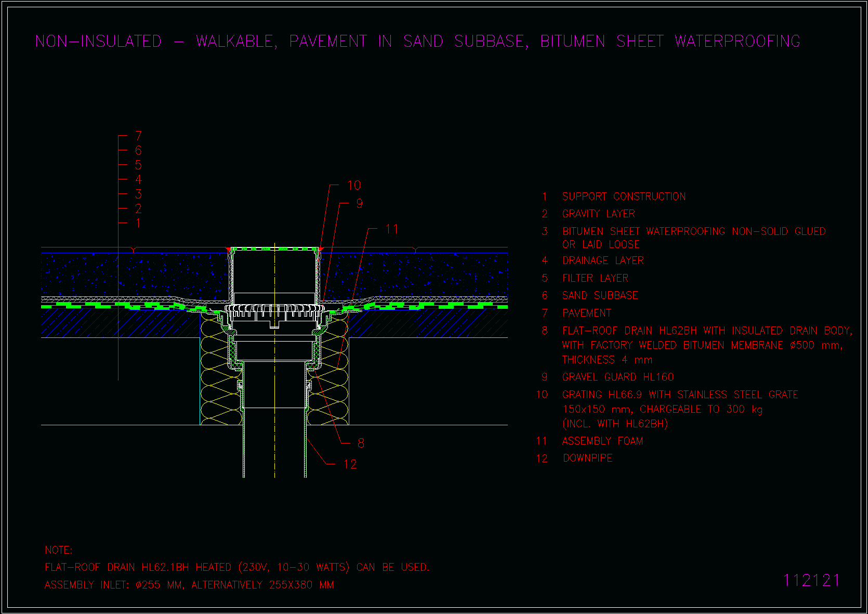Click the drawing number '112121'
Image resolution: width=868 pixels, height=614 pixels.
pos(811,580)
